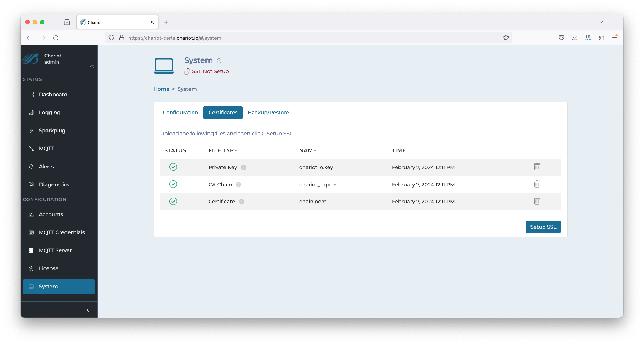Click the tracking protection shield icon

111,38
